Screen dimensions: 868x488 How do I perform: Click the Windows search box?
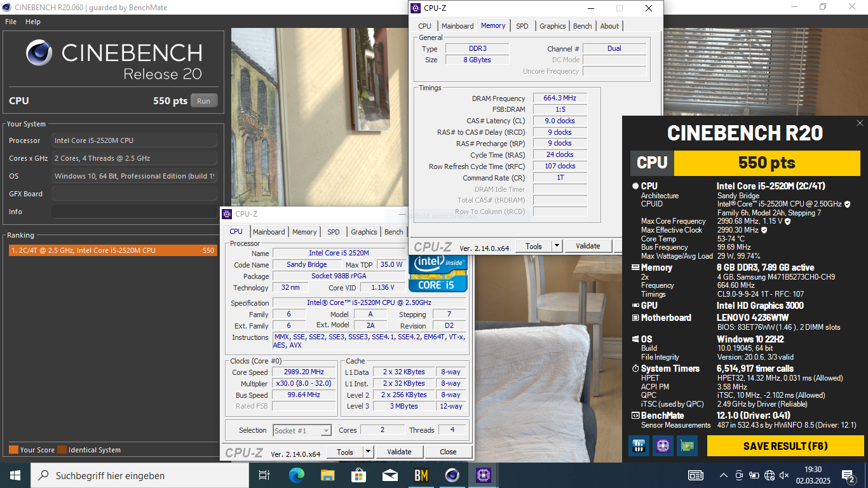[x=140, y=475]
